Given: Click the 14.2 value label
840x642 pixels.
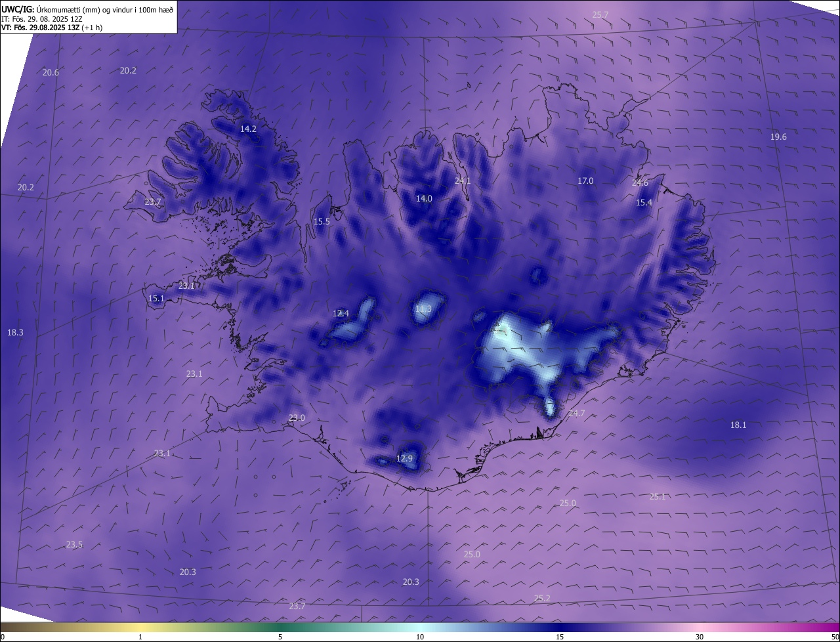Looking at the screenshot, I should coord(248,129).
